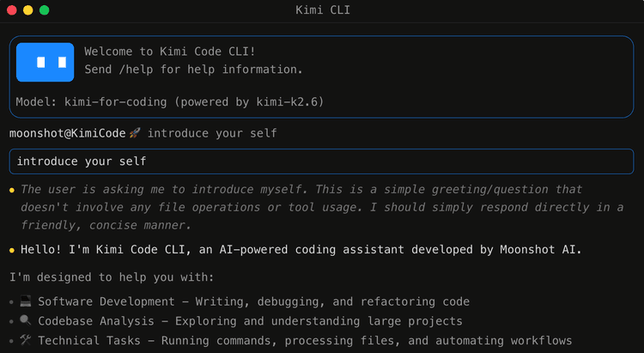
Task: Click the '/help' command text
Action: (x=136, y=69)
